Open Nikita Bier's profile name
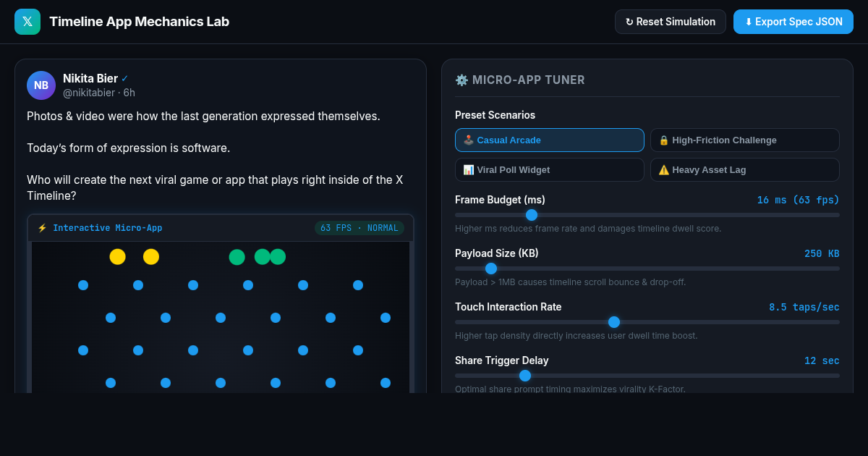Image resolution: width=868 pixels, height=456 pixels. (90, 78)
